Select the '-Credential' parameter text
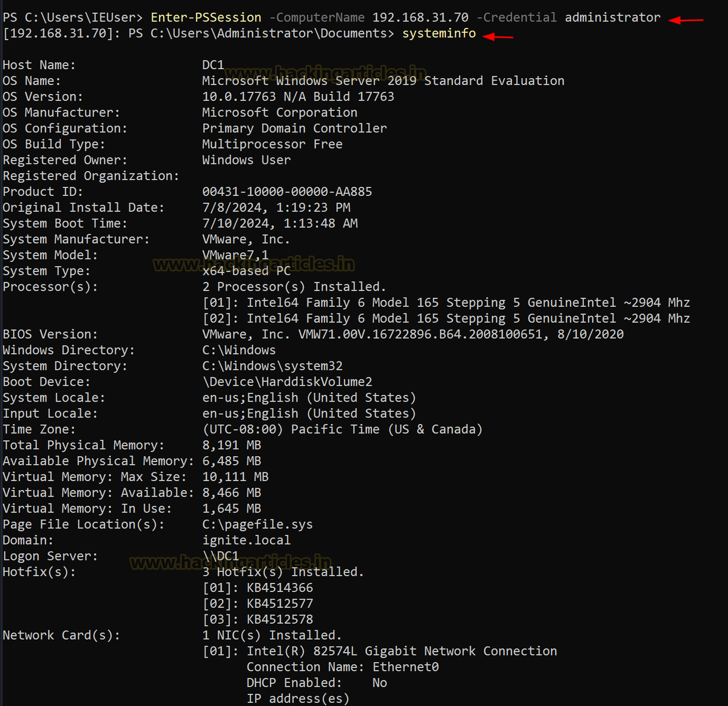 coord(517,18)
